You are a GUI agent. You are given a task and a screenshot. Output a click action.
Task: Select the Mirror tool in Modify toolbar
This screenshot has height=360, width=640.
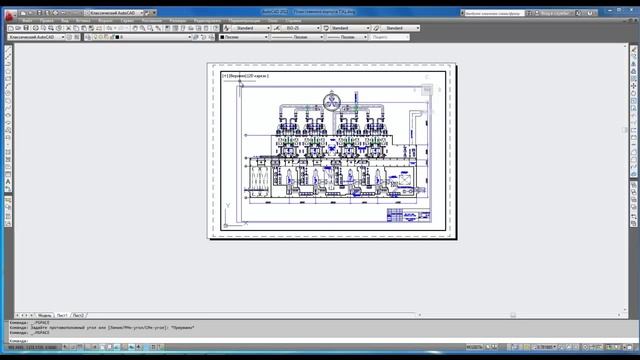click(x=633, y=64)
